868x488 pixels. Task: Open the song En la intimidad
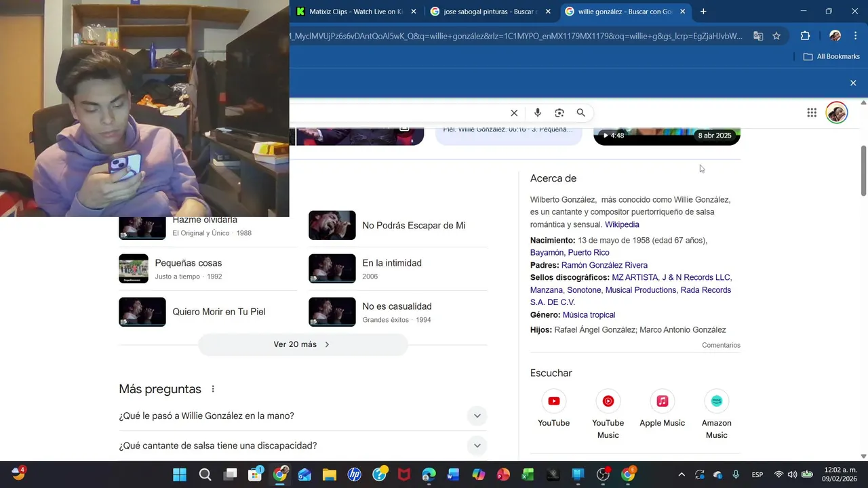(398, 268)
